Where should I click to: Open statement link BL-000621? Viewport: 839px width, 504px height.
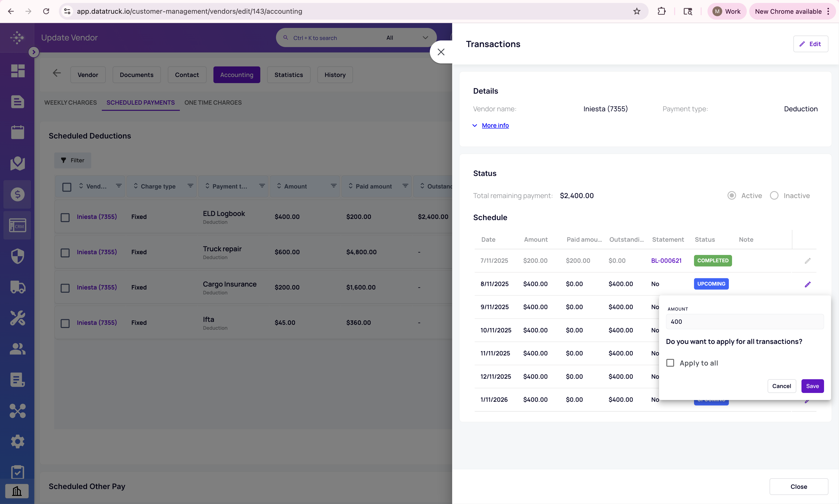666,261
